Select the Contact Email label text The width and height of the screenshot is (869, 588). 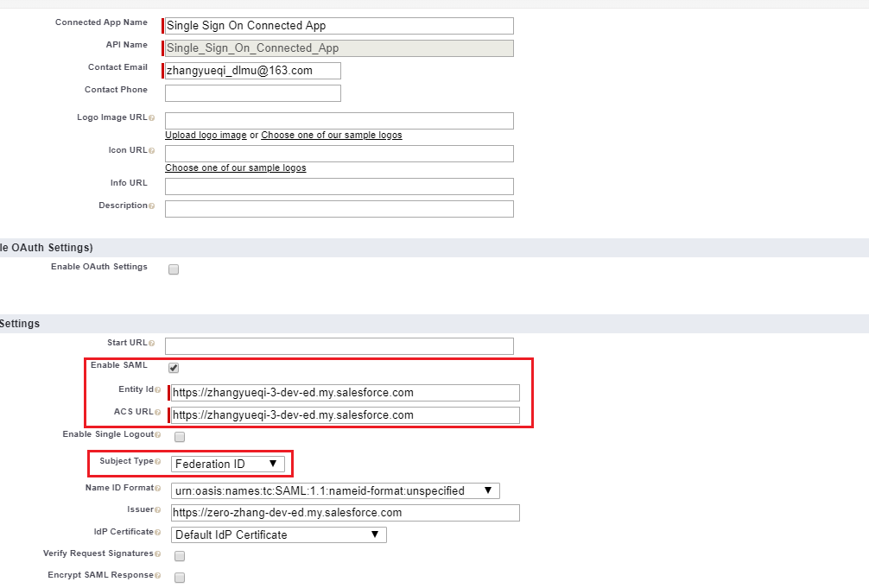117,67
